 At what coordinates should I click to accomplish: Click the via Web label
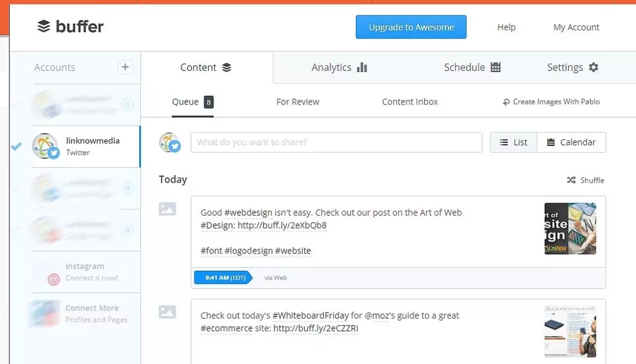(275, 278)
